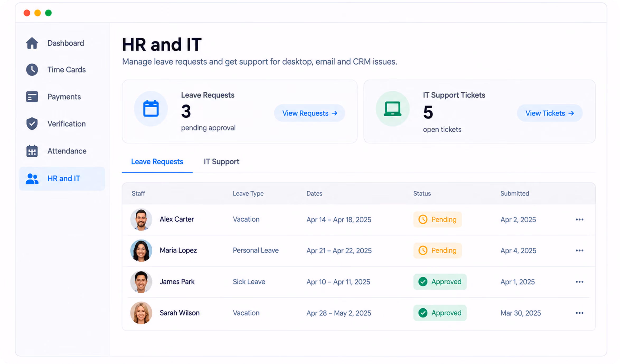
Task: Click the checkmark icon in Sarah Wilson's Approved badge
Action: pos(423,313)
